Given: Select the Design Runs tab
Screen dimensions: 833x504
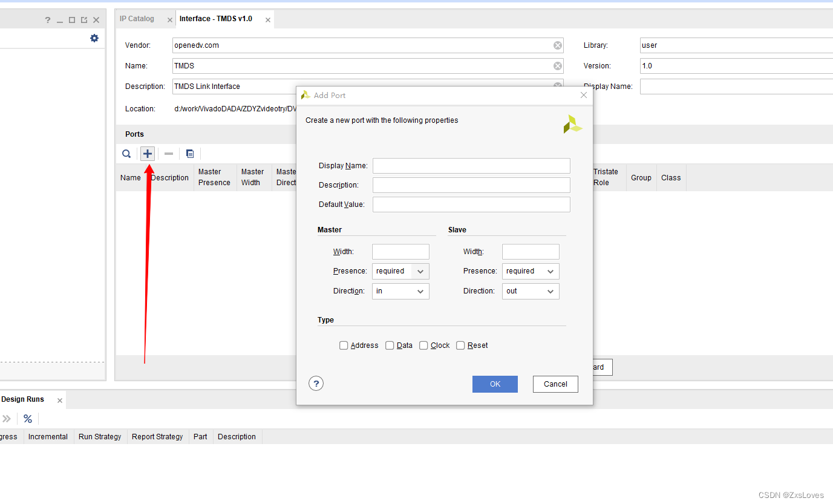Looking at the screenshot, I should (23, 399).
